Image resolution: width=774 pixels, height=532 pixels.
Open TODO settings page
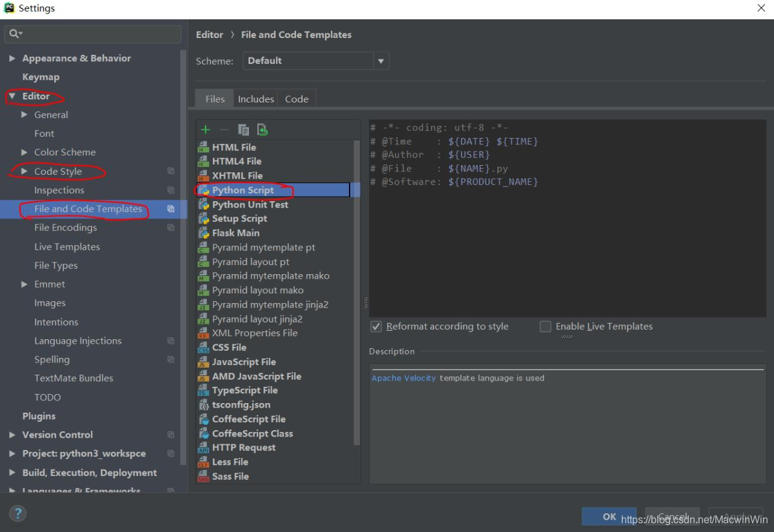click(48, 397)
